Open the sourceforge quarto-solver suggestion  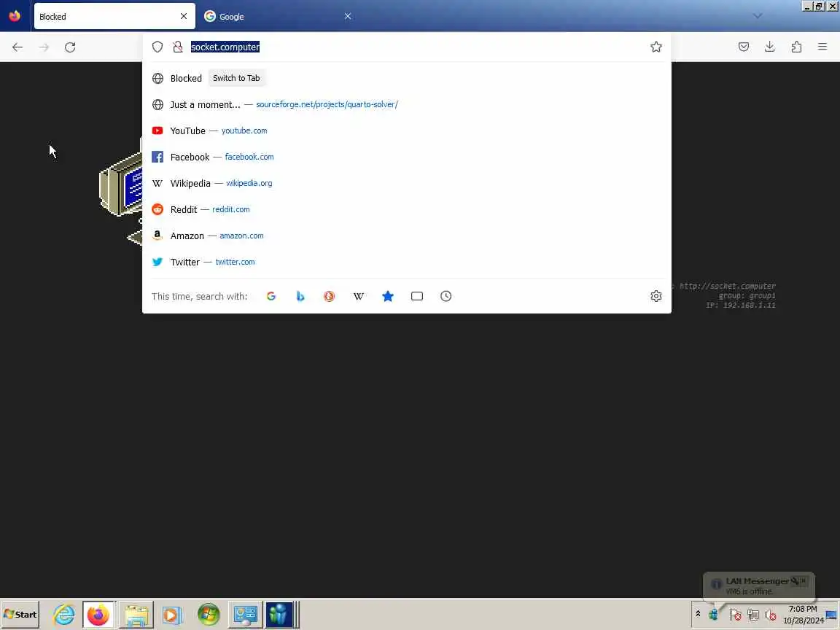pos(407,104)
